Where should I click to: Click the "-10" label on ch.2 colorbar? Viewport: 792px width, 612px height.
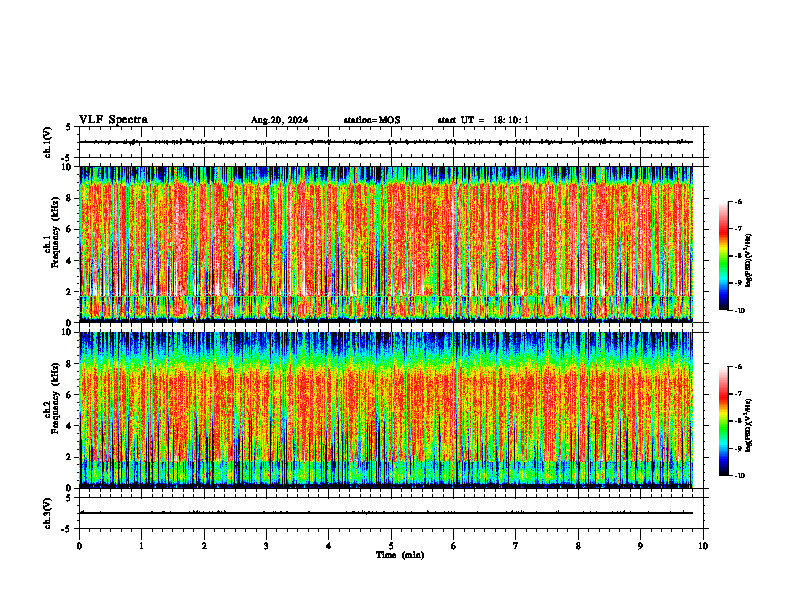tap(739, 476)
